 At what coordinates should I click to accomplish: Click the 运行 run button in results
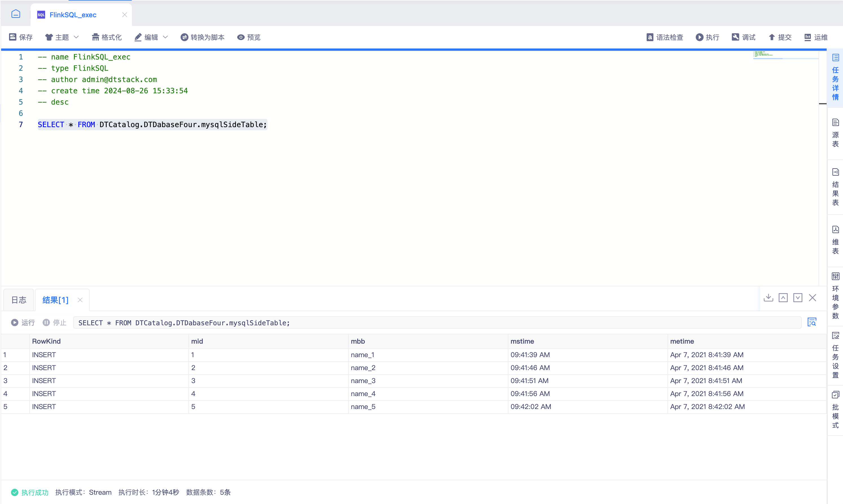(x=23, y=322)
